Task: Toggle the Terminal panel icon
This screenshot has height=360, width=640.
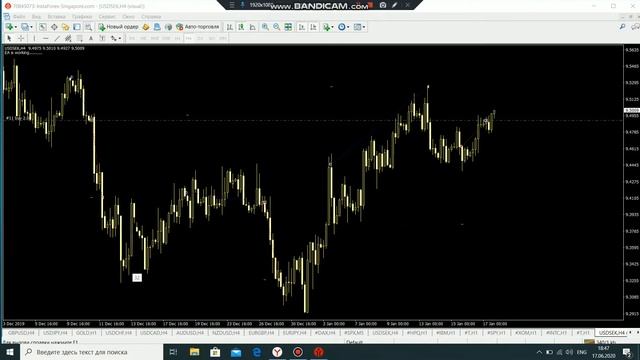Action: click(x=77, y=27)
